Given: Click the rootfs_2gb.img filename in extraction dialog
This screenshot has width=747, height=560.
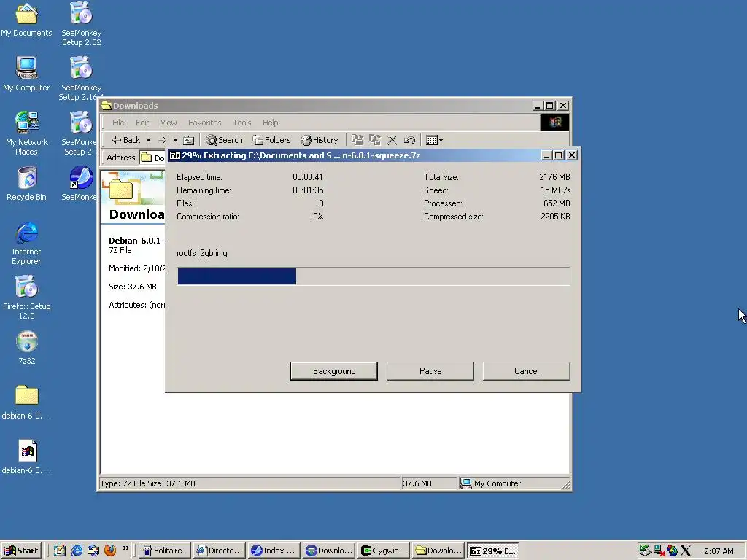Looking at the screenshot, I should pos(202,253).
